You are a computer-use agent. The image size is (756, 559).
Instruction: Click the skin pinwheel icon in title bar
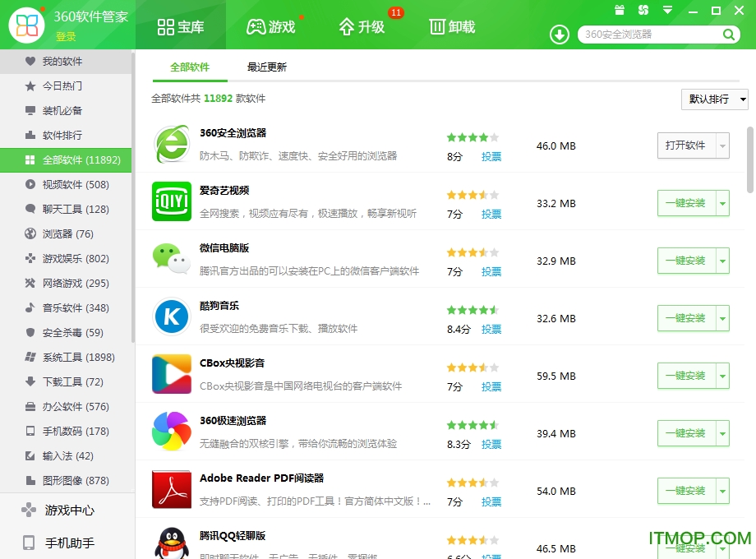coord(643,10)
